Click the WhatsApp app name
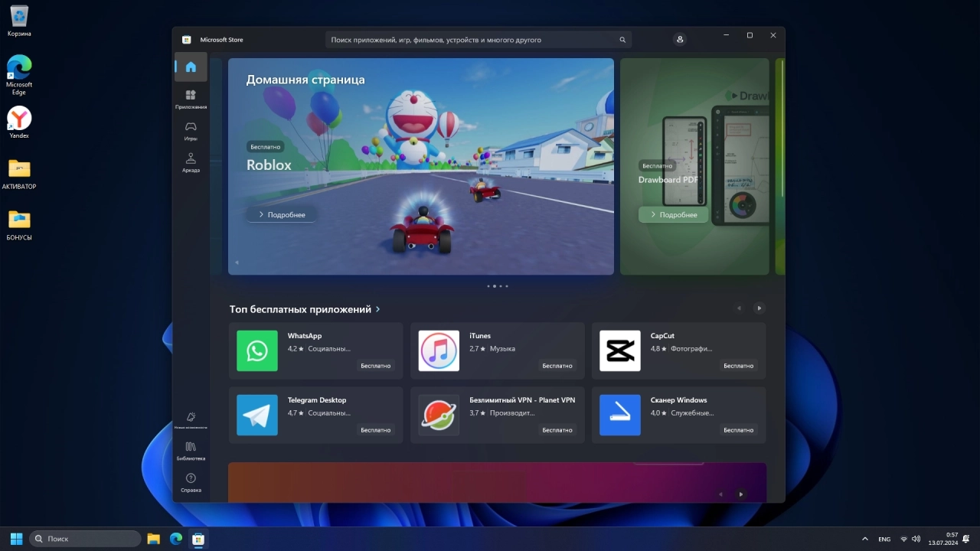Viewport: 980px width, 551px height. coord(305,336)
